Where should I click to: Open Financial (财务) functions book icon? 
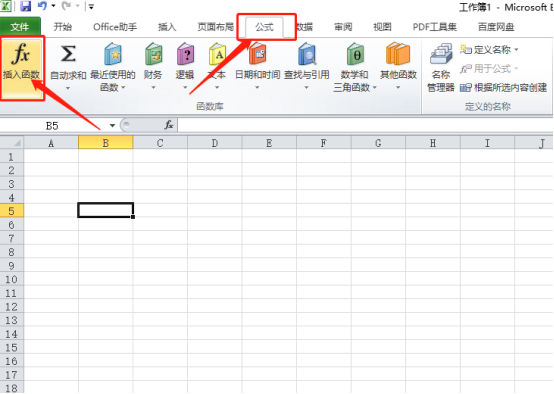(153, 54)
